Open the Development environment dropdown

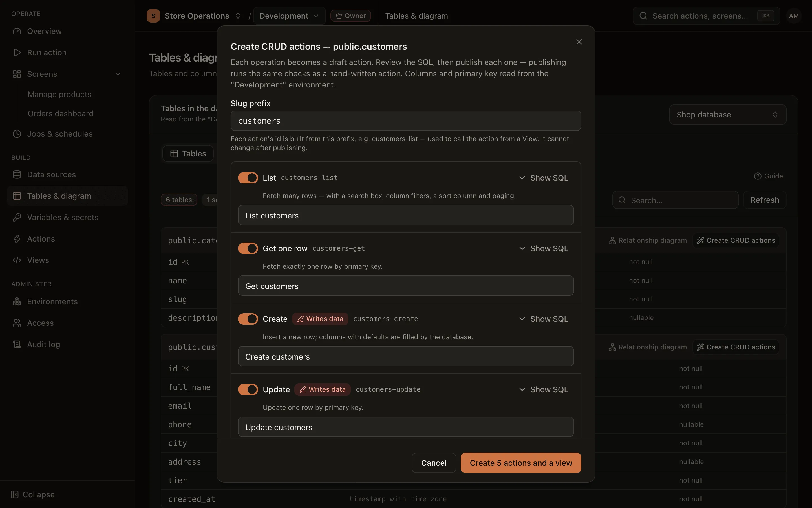point(289,16)
